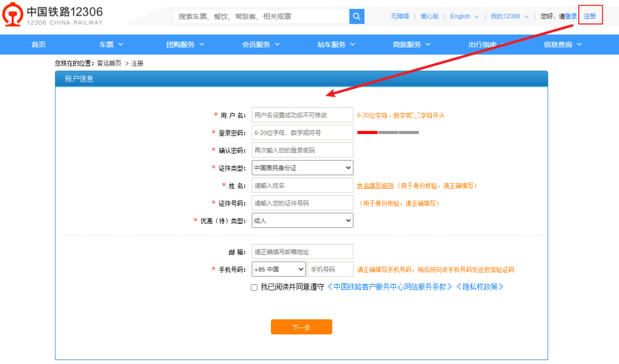
Task: Open the 我的12306 dropdown menu
Action: [509, 17]
